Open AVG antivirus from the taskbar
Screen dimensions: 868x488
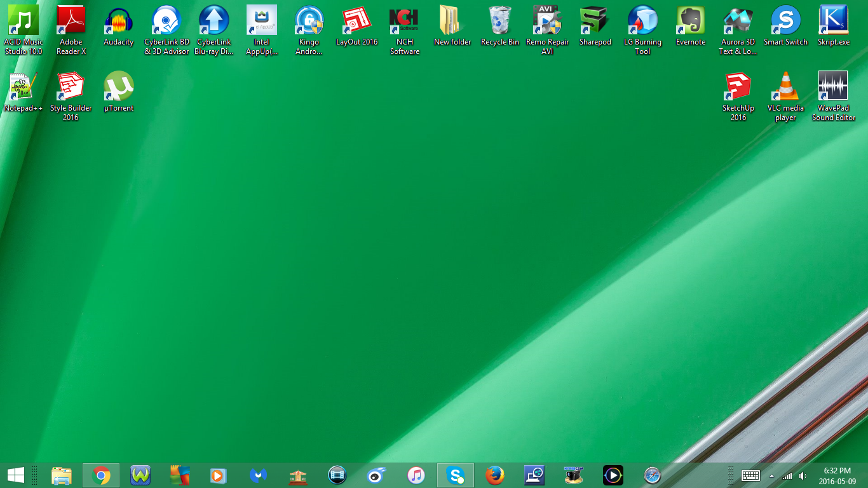[x=180, y=475]
